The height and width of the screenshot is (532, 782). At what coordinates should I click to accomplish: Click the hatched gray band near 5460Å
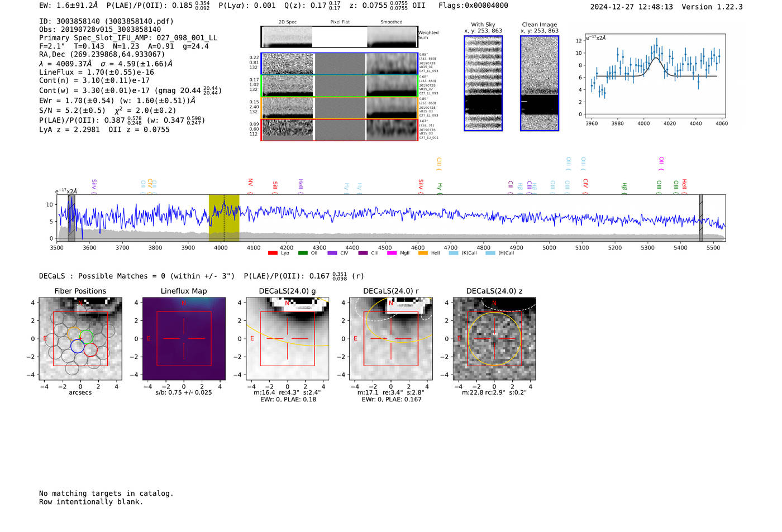click(701, 218)
